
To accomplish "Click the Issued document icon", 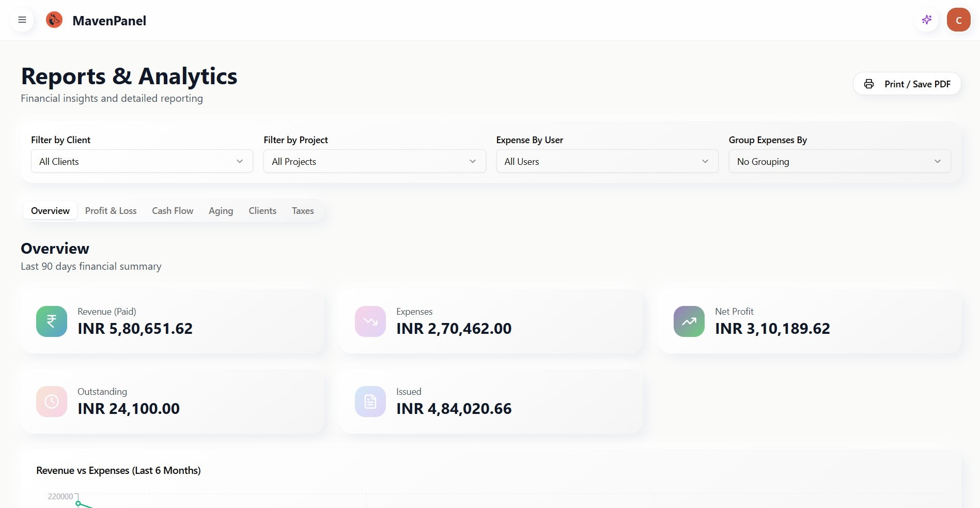I will [x=370, y=402].
